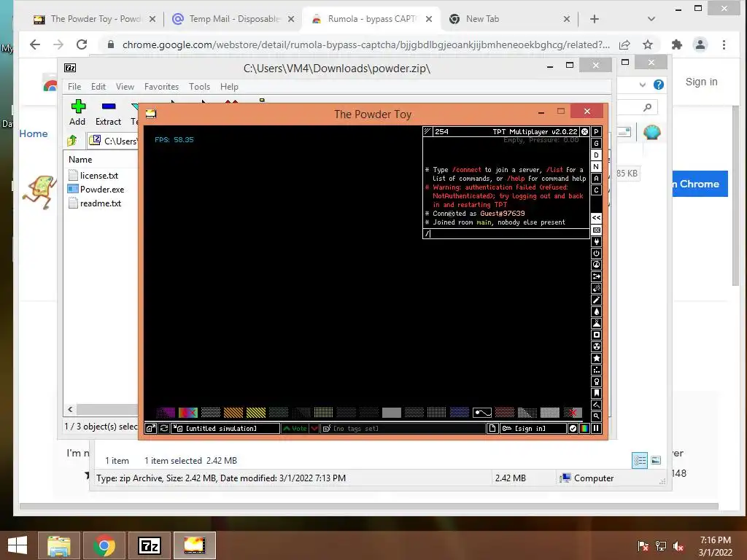Toggle the N button on the right panel
This screenshot has height=560, width=747.
click(x=596, y=167)
